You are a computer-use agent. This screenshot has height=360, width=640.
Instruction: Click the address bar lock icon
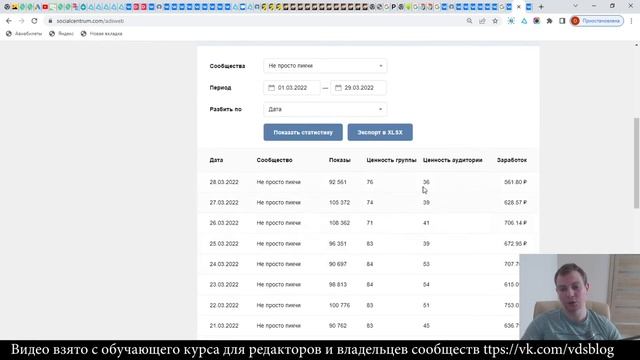pos(50,21)
